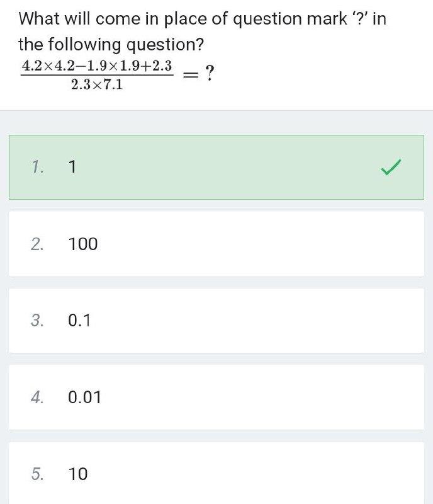Click empty space in the green option 1 card
Image resolution: width=433 pixels, height=504 pixels.
click(x=239, y=167)
